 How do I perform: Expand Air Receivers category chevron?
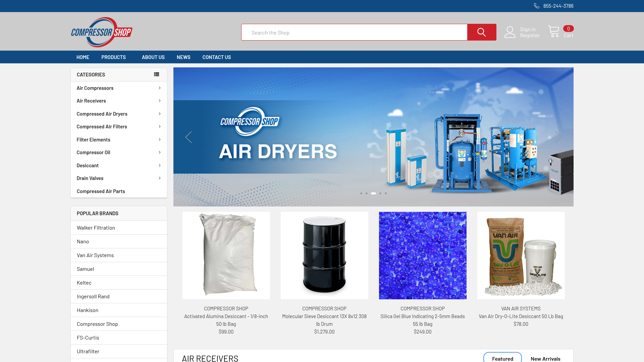(x=160, y=101)
